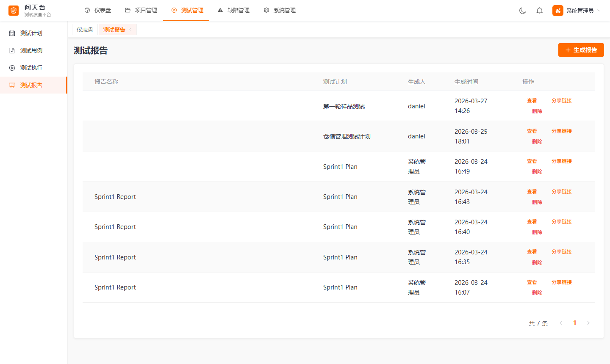Select page 1 in pagination
This screenshot has width=610, height=364.
pyautogui.click(x=575, y=323)
